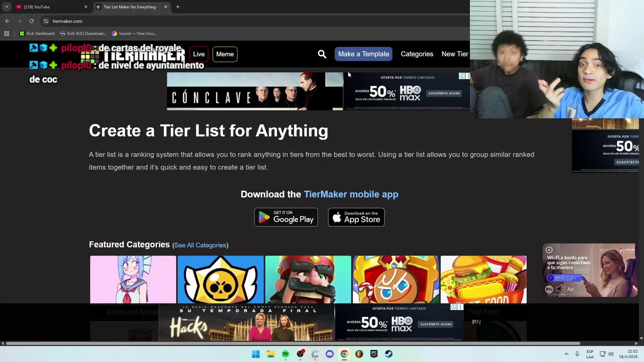Open the Fast Food category thumbnail
The image size is (644, 362).
click(484, 280)
